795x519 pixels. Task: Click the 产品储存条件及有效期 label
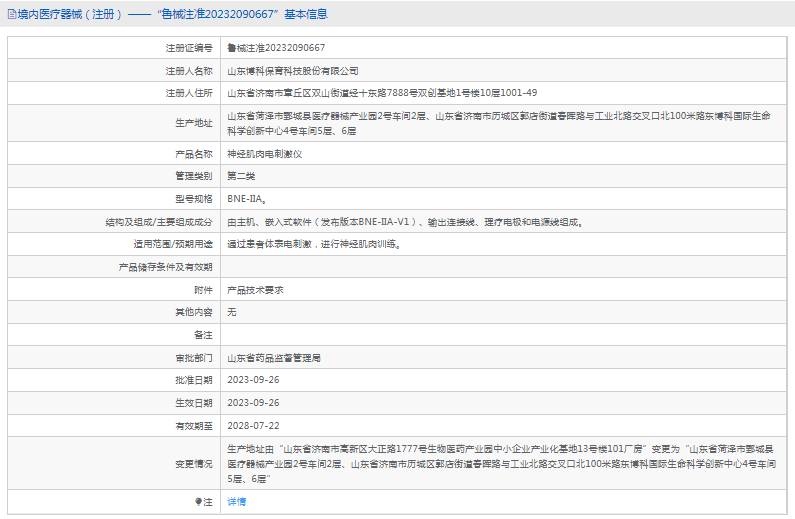coord(165,267)
